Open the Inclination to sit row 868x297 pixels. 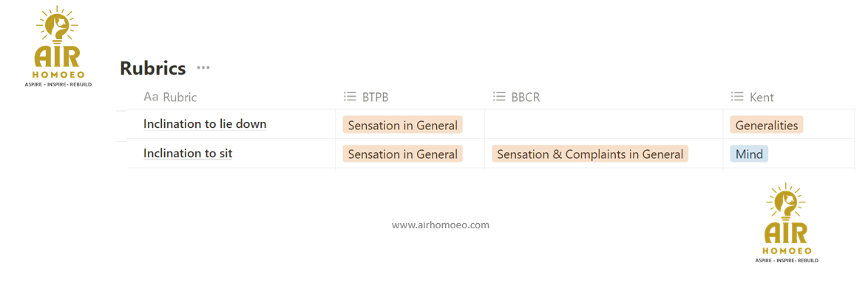point(188,154)
